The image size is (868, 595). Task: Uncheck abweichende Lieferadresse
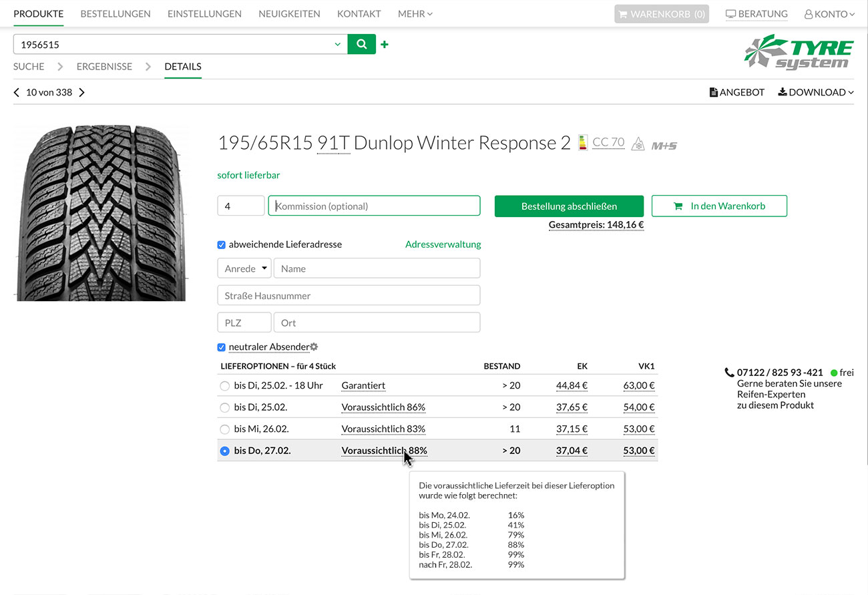pyautogui.click(x=221, y=244)
